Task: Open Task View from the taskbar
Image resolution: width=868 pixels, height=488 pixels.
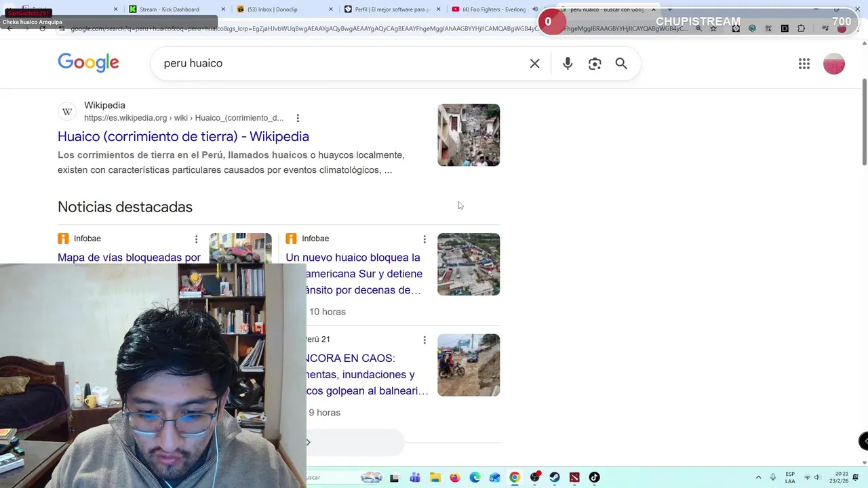Action: click(x=395, y=478)
